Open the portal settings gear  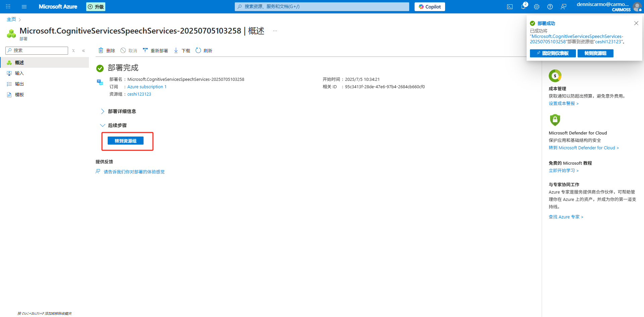537,7
